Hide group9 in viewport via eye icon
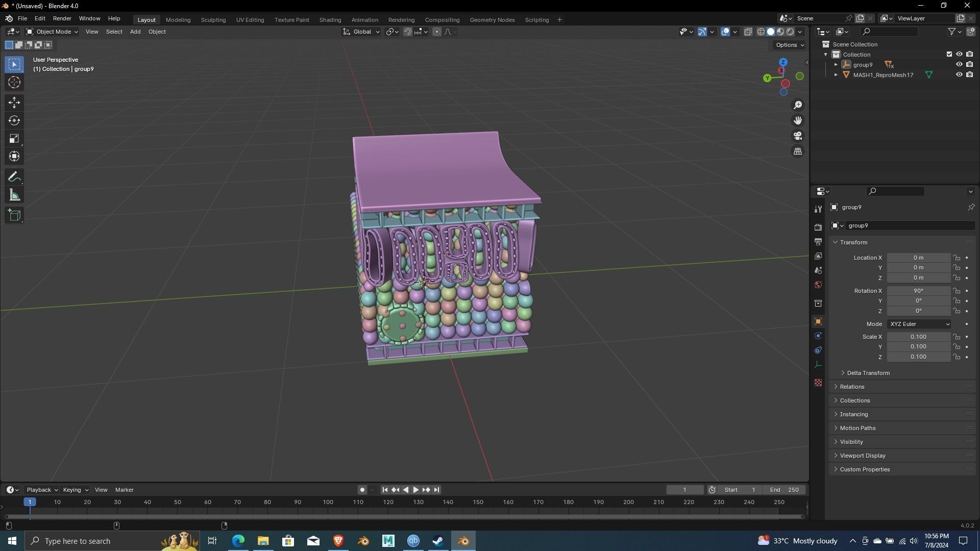980x551 pixels. [x=959, y=65]
